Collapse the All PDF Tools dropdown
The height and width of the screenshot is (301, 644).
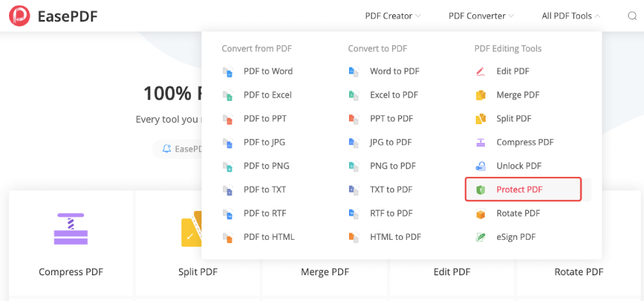click(x=571, y=16)
